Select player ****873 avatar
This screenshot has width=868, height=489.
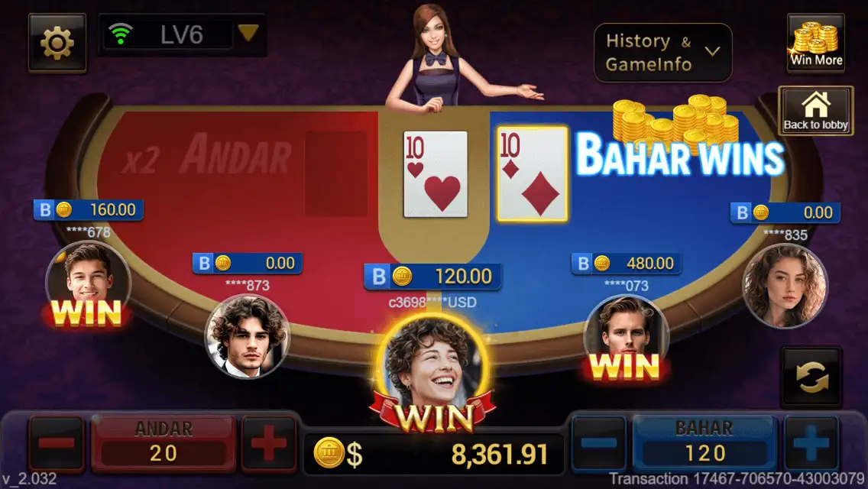(x=247, y=336)
